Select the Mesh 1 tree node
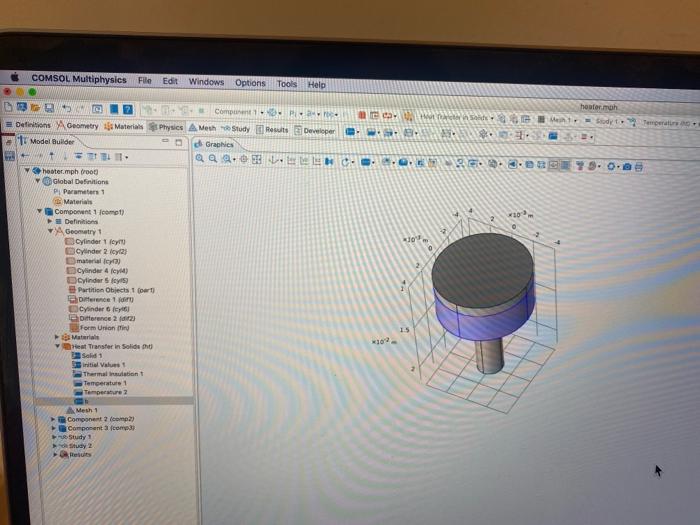Screen dimensions: 700x525 pos(82,410)
